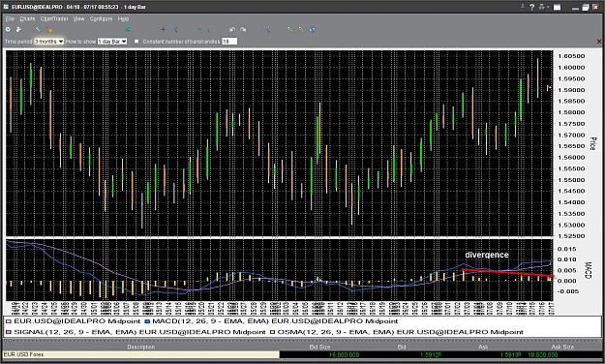
Task: Click the Price vertical axis title
Action: pos(593,143)
